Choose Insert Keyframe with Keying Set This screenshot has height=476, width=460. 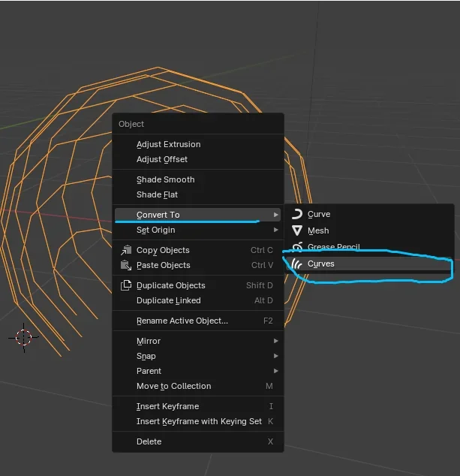[x=198, y=421]
